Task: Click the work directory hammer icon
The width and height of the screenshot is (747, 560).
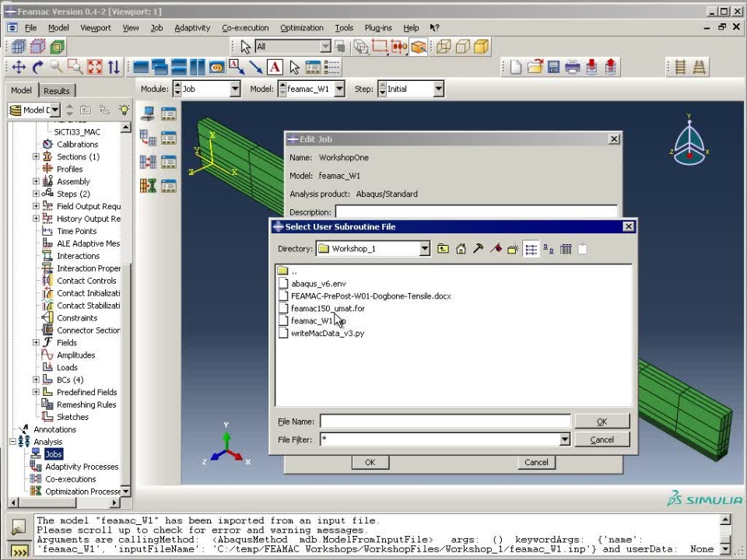Action: [x=478, y=249]
